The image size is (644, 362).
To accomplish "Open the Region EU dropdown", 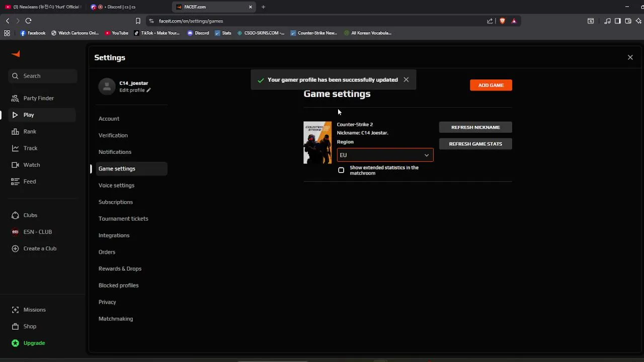I will pyautogui.click(x=385, y=155).
